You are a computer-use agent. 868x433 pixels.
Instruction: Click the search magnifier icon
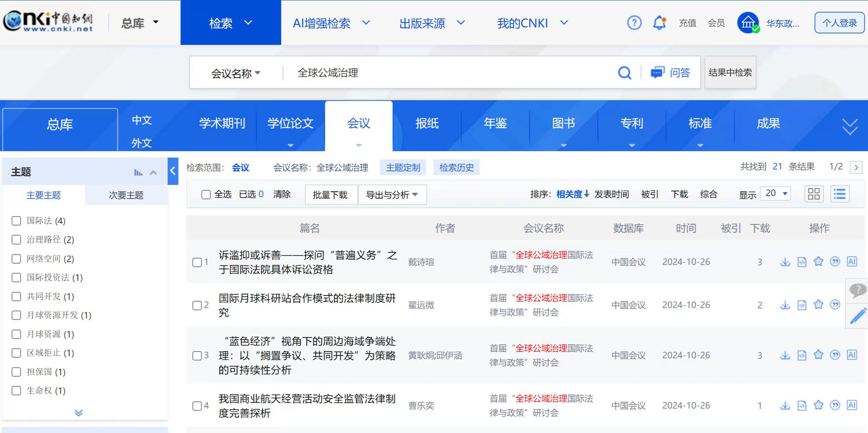pyautogui.click(x=624, y=73)
